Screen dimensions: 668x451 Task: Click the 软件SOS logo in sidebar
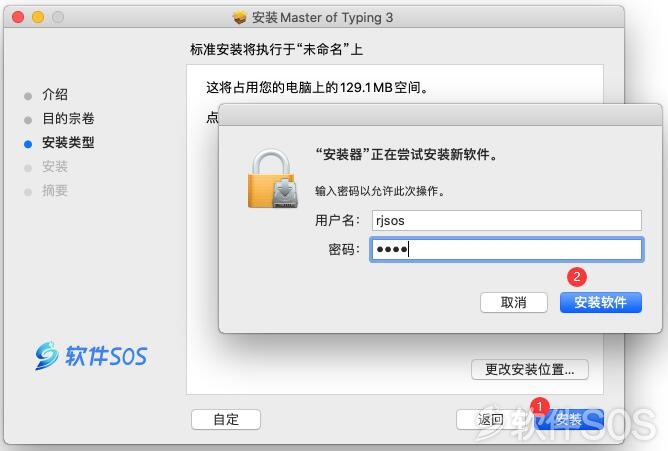point(91,356)
